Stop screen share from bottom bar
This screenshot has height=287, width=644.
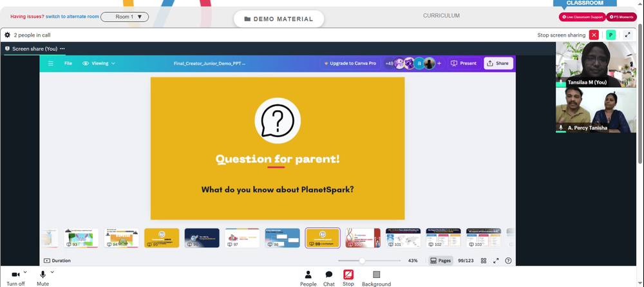coord(348,278)
